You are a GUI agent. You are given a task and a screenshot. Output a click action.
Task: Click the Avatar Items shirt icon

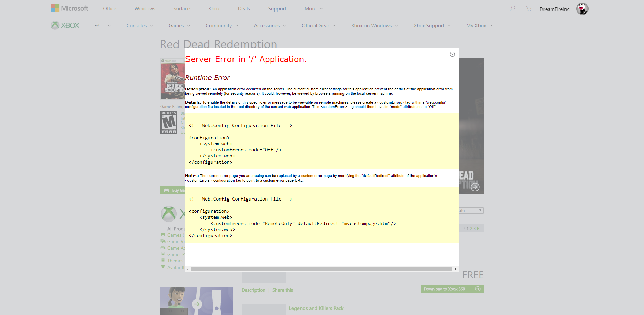pyautogui.click(x=163, y=267)
